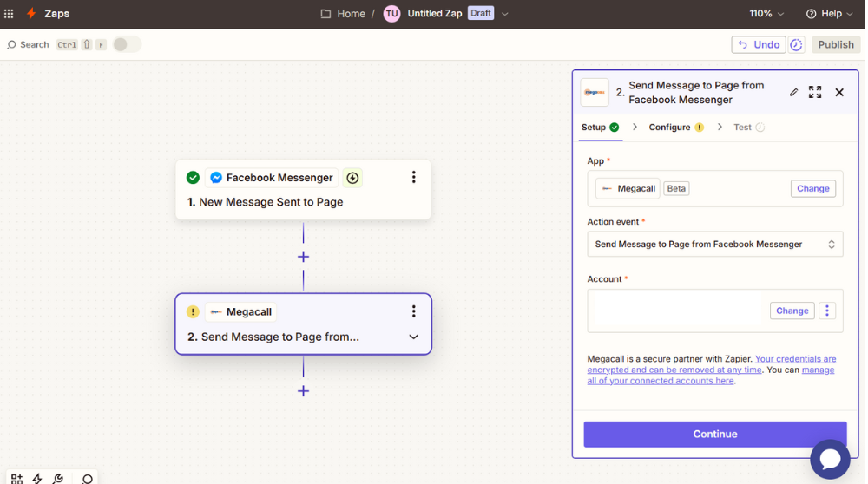Screen dimensions: 868x484
Task: Click the plus icon on Facebook Messenger step
Action: click(352, 178)
